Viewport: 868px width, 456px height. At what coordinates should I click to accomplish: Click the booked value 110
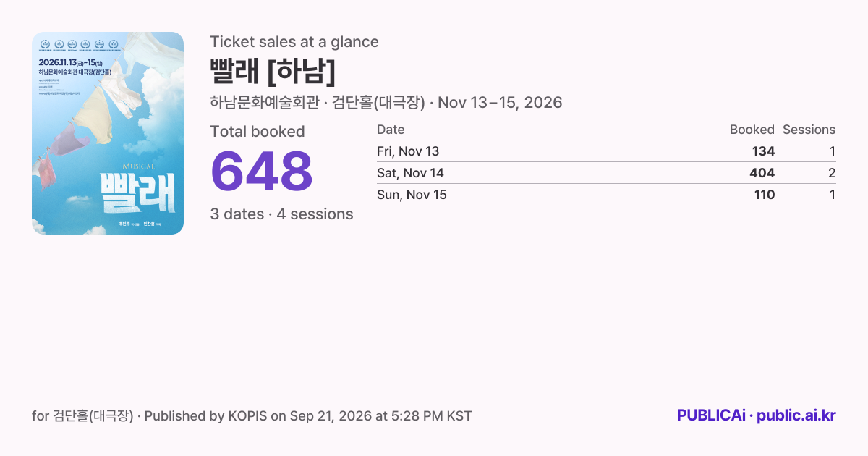(x=764, y=195)
